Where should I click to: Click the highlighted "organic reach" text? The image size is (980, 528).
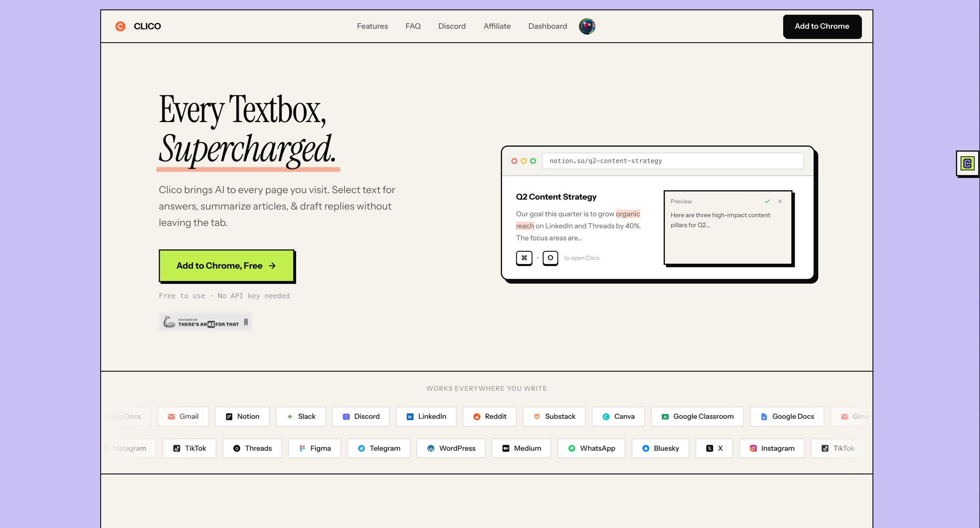[x=627, y=214]
